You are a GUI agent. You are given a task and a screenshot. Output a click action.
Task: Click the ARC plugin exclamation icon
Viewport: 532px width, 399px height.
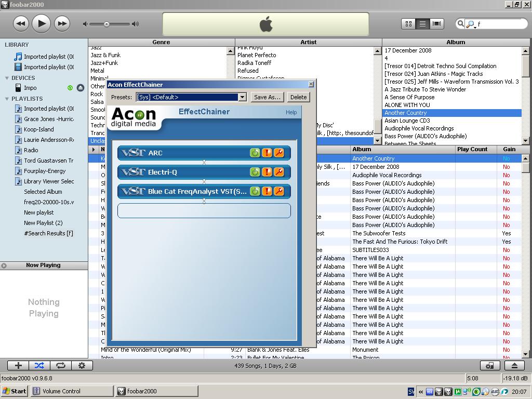[x=267, y=153]
